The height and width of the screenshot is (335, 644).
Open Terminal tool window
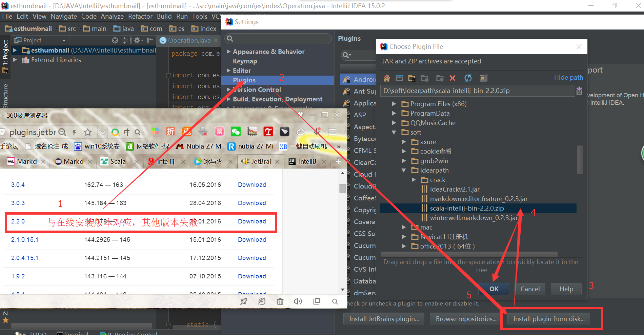point(73,334)
